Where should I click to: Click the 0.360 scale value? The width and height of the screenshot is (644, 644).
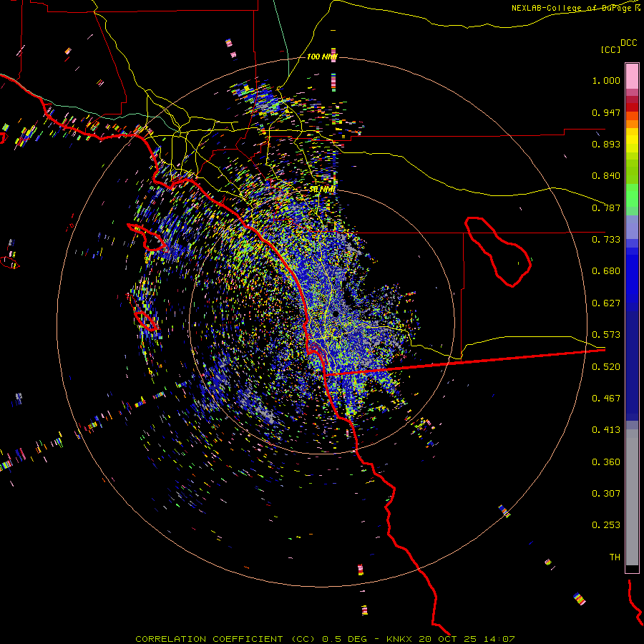pyautogui.click(x=606, y=462)
